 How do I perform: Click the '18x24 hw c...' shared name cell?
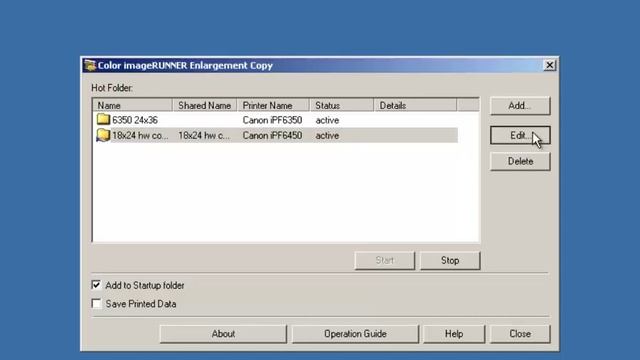pos(204,136)
